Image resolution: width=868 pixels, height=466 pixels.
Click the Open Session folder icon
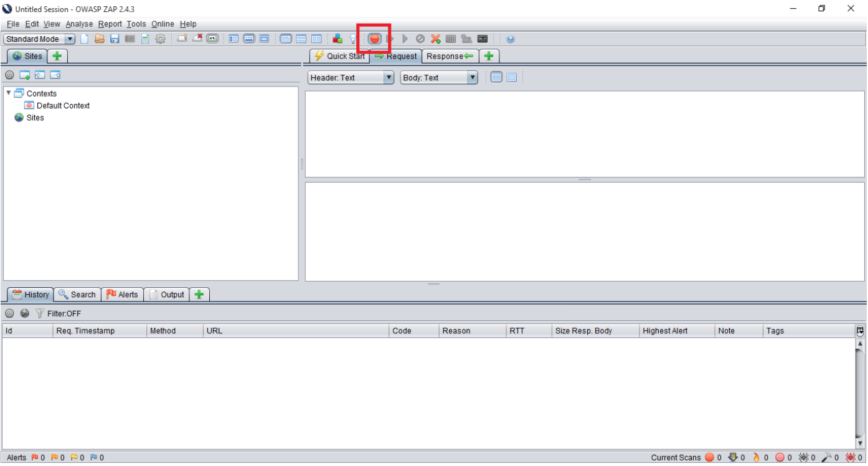tap(100, 39)
